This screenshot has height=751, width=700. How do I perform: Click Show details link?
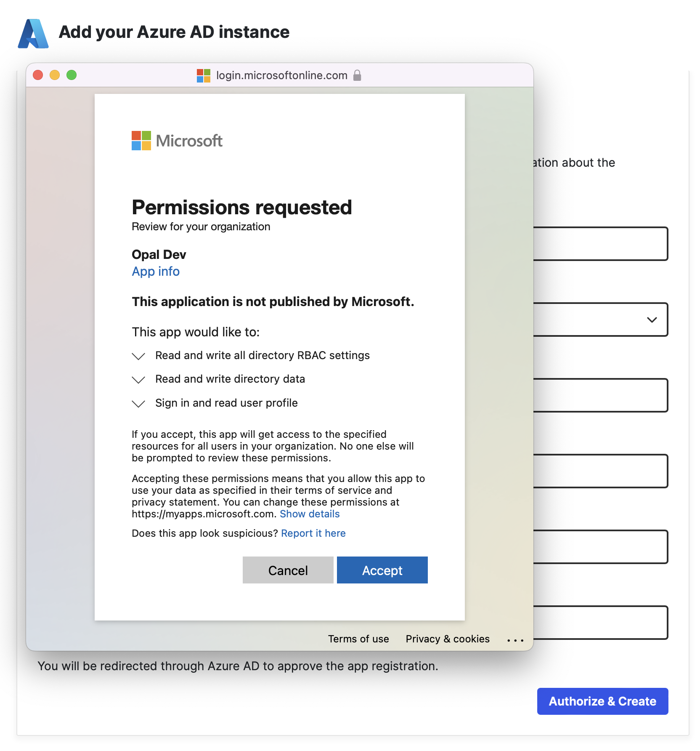[310, 514]
